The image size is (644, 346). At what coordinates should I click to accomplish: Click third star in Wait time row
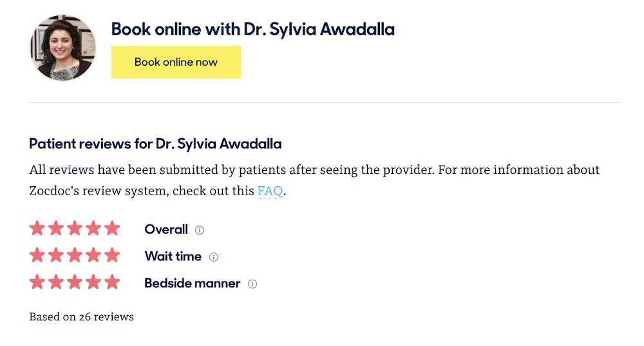pyautogui.click(x=75, y=255)
